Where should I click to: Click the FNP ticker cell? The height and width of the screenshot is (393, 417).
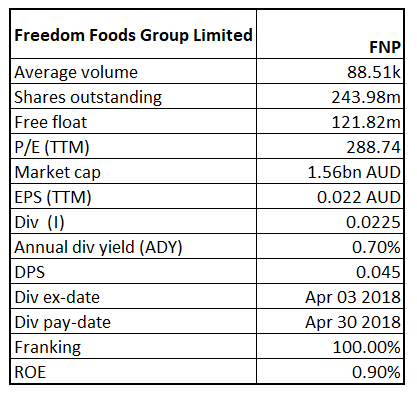point(330,34)
